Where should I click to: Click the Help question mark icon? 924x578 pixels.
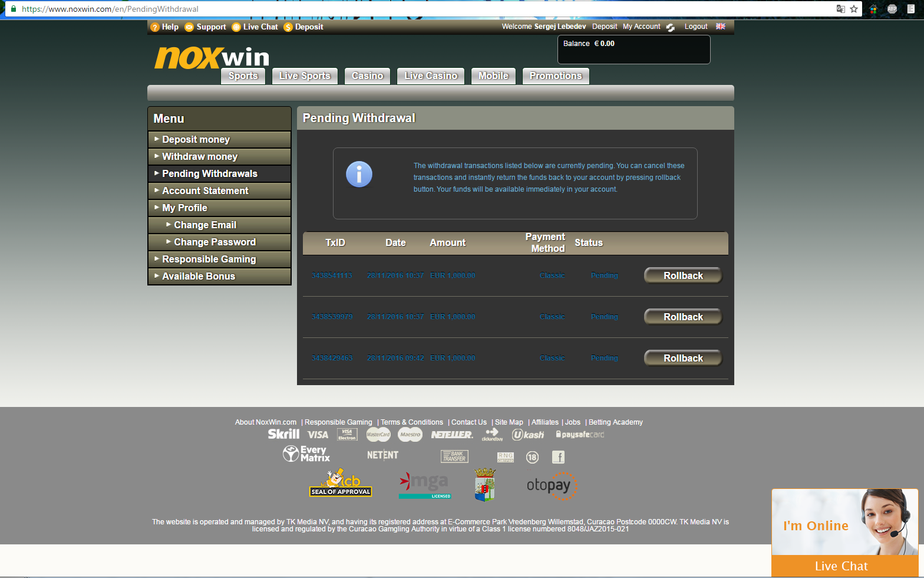click(155, 27)
